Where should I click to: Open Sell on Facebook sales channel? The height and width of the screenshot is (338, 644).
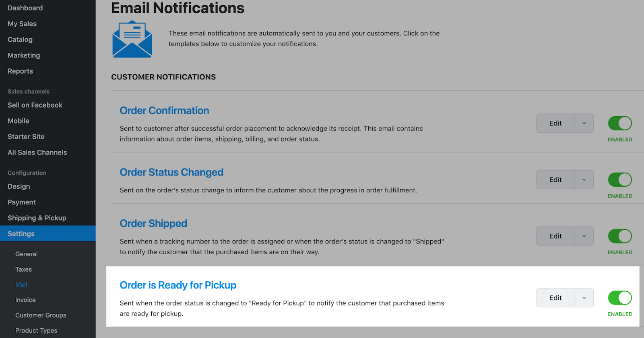tap(35, 105)
